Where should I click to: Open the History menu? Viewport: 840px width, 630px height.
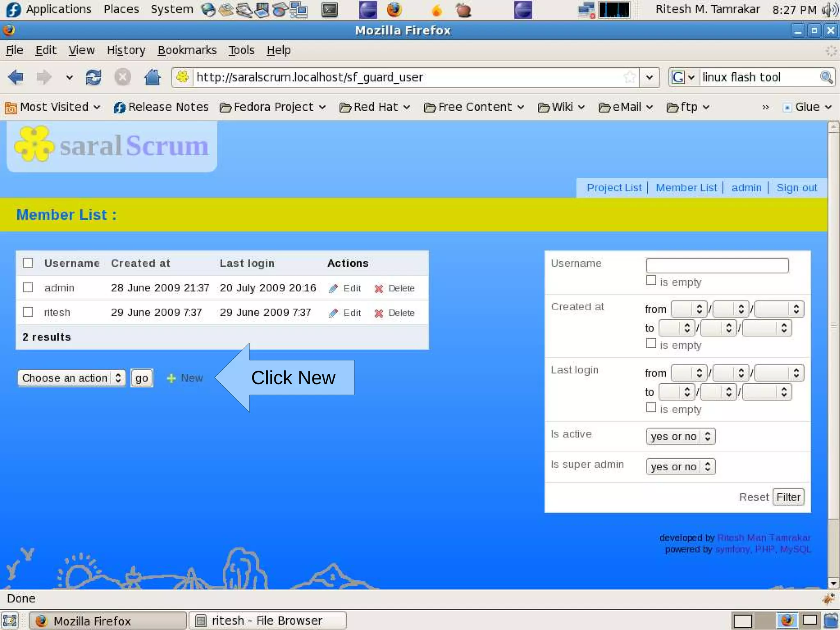pos(126,50)
